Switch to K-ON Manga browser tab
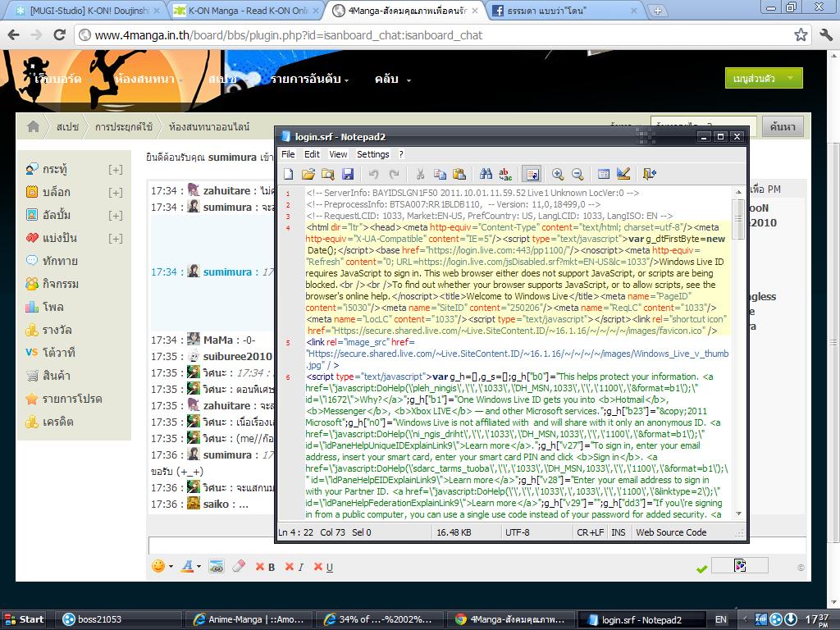The height and width of the screenshot is (630, 840). 246,10
